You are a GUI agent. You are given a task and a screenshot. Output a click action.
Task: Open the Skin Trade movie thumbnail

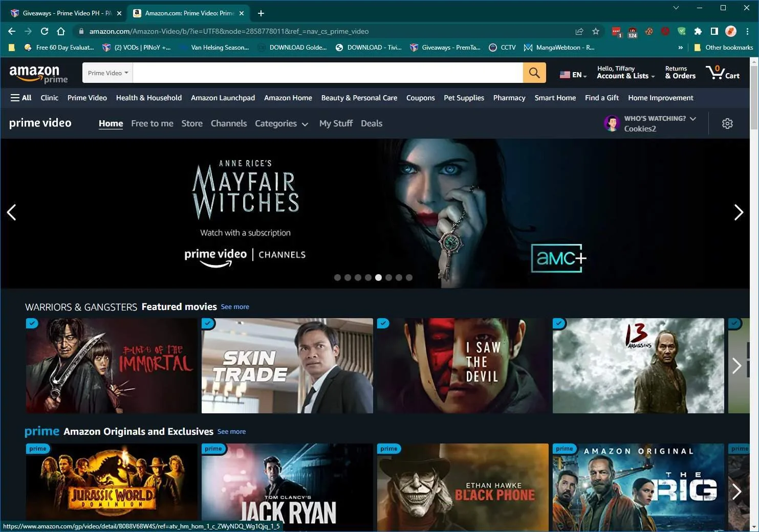[287, 366]
